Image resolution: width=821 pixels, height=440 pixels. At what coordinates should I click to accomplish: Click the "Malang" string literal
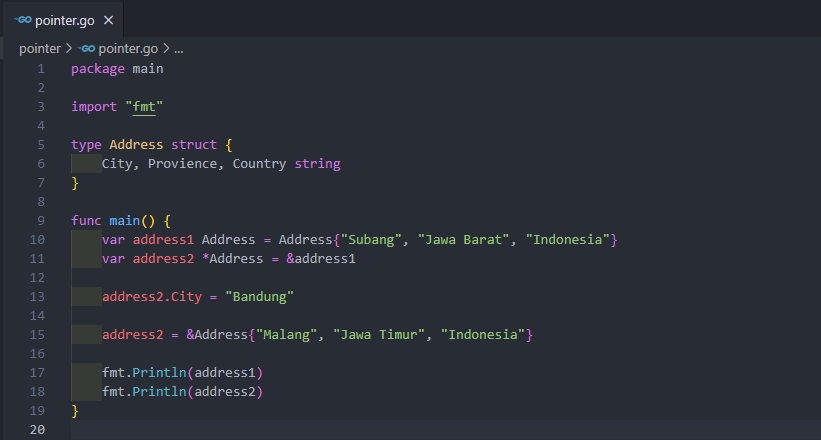(286, 334)
